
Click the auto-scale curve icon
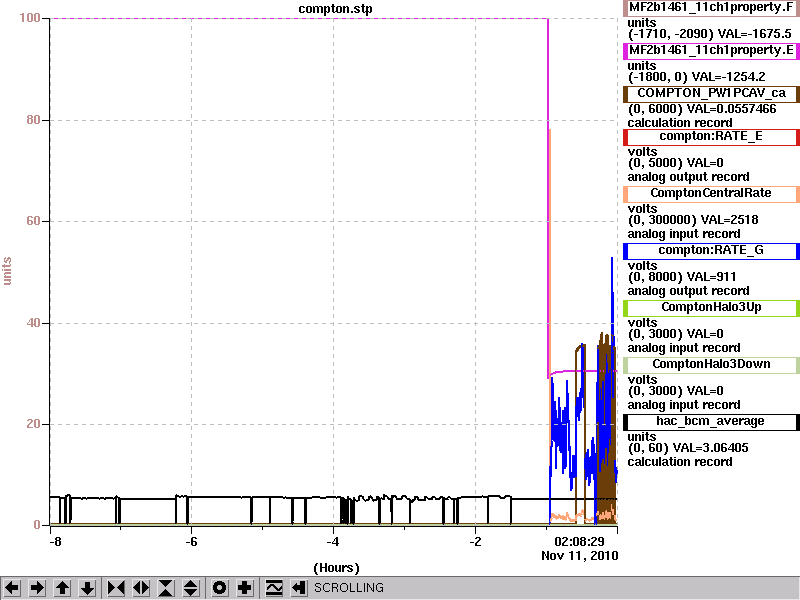click(x=274, y=588)
